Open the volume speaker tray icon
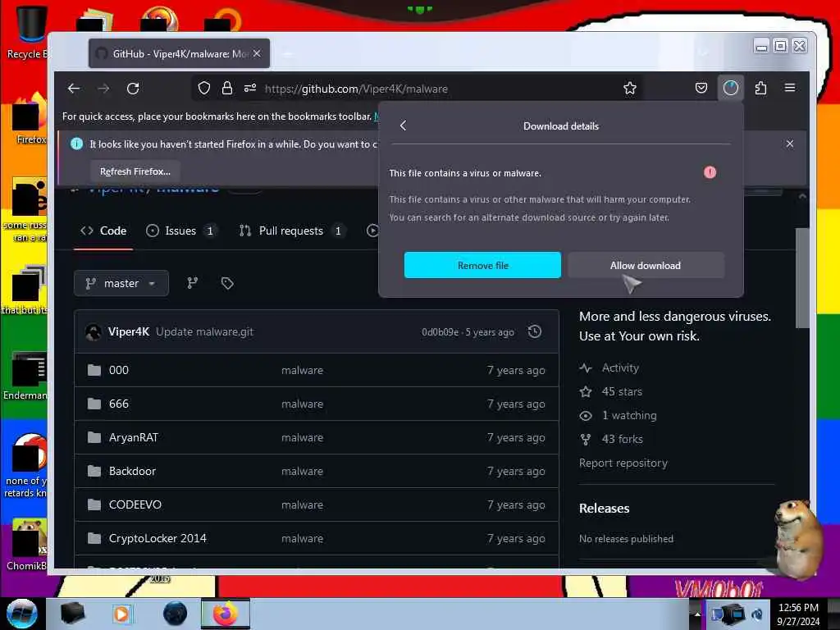This screenshot has width=840, height=630. point(756,614)
